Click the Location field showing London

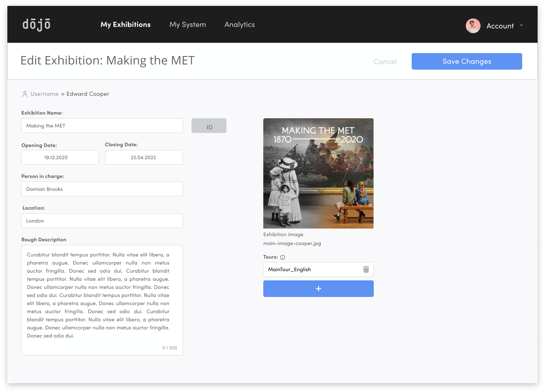coord(102,221)
